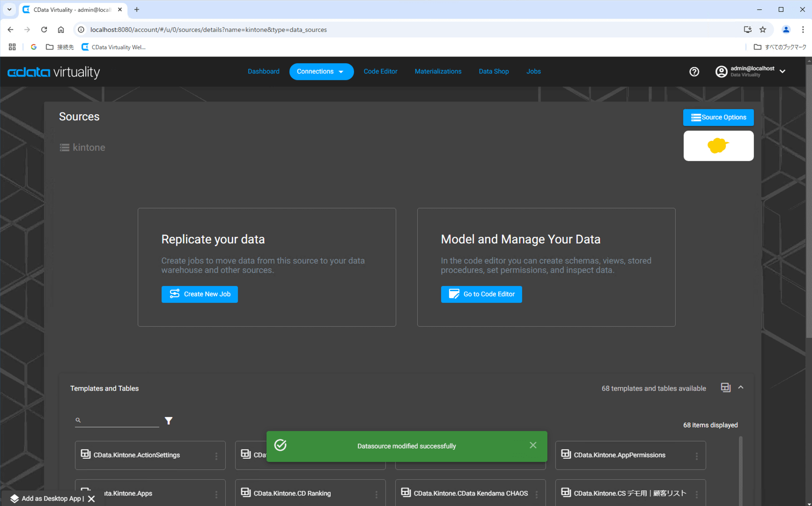This screenshot has width=812, height=506.
Task: Click the install app icon in address bar
Action: click(747, 29)
